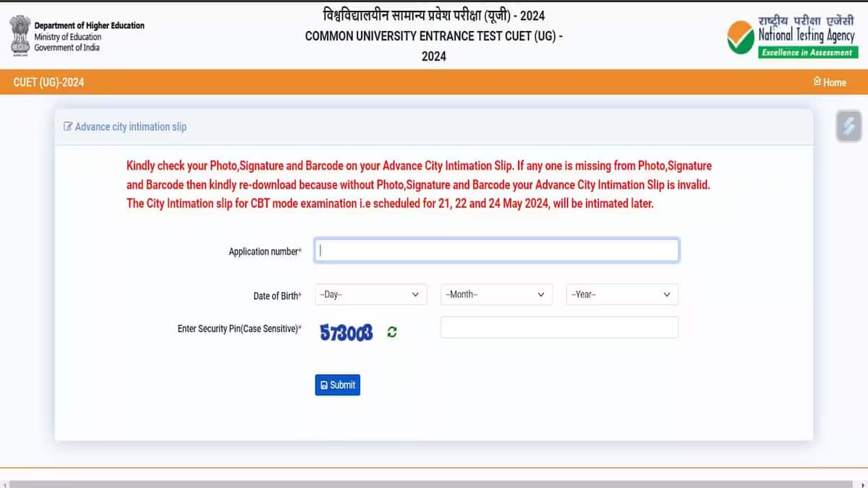Focus the Application number field
The height and width of the screenshot is (488, 868).
496,250
